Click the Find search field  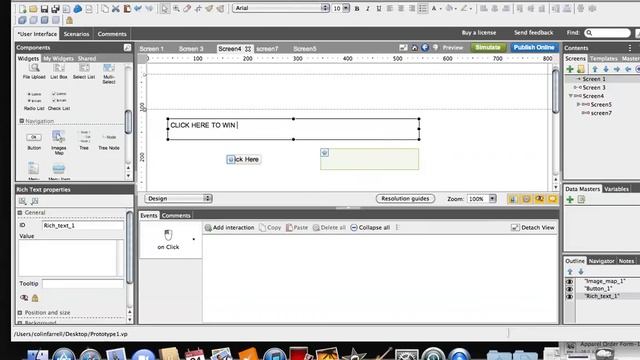click(x=608, y=33)
